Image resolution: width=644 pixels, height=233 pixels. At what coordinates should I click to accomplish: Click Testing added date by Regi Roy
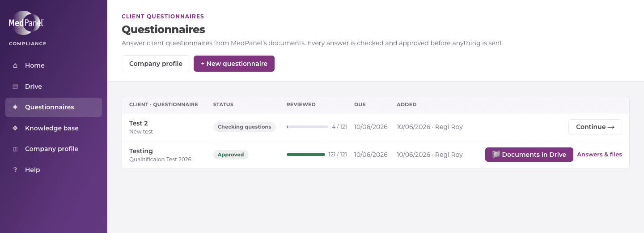(x=430, y=155)
